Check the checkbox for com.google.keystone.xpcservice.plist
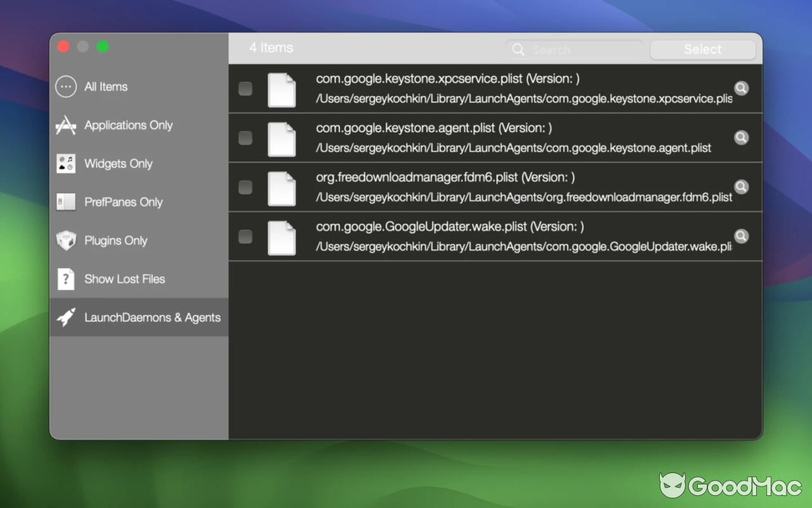Screen dimensions: 812x508 pyautogui.click(x=245, y=89)
